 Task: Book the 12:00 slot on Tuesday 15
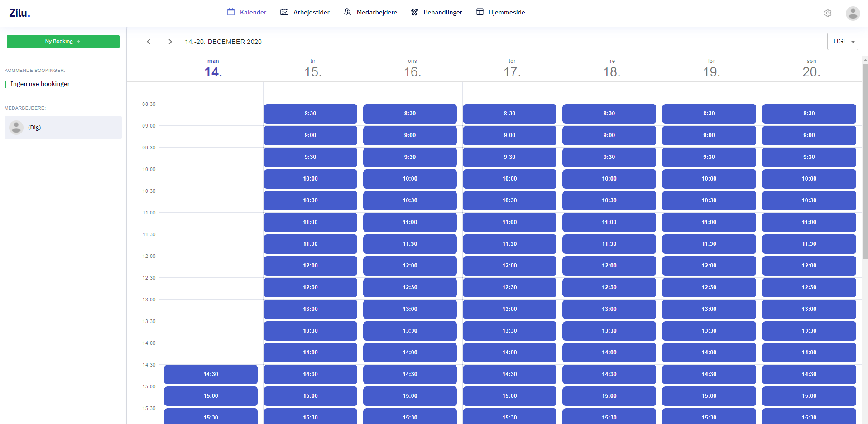[310, 266]
